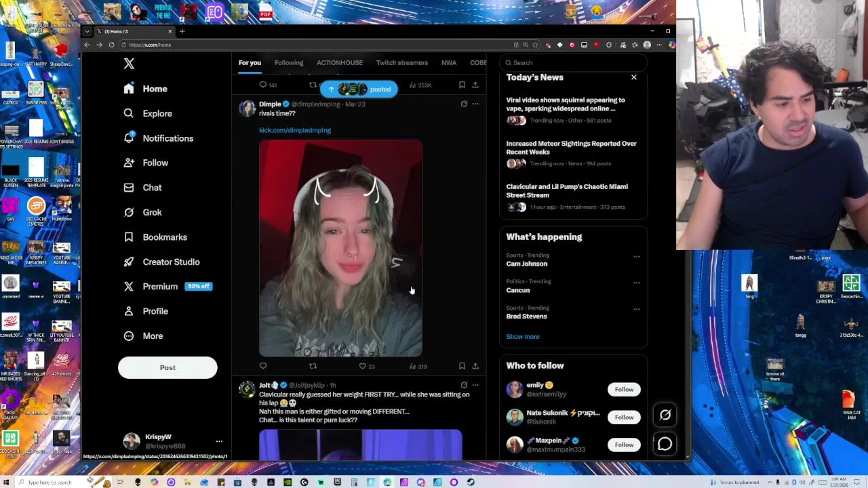This screenshot has height=488, width=868.
Task: Follow Nate Sukonik
Action: pyautogui.click(x=624, y=418)
